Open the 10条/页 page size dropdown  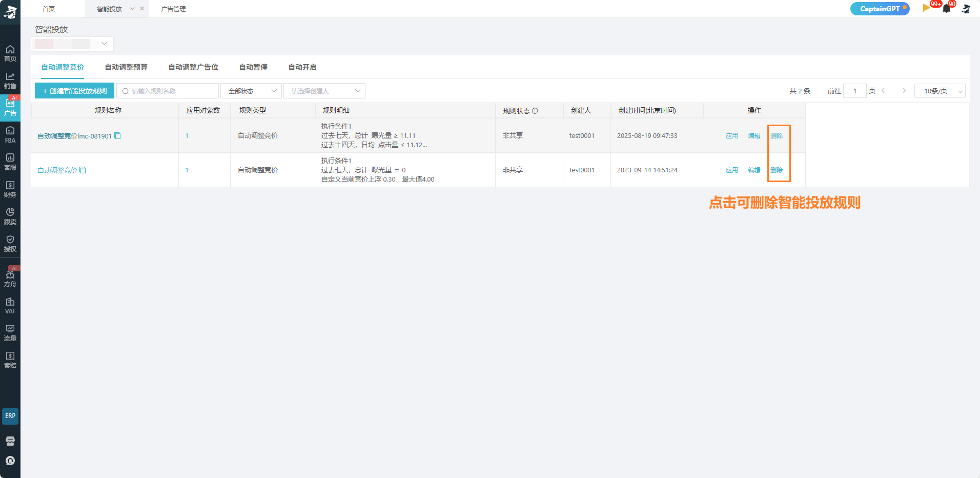[x=940, y=91]
